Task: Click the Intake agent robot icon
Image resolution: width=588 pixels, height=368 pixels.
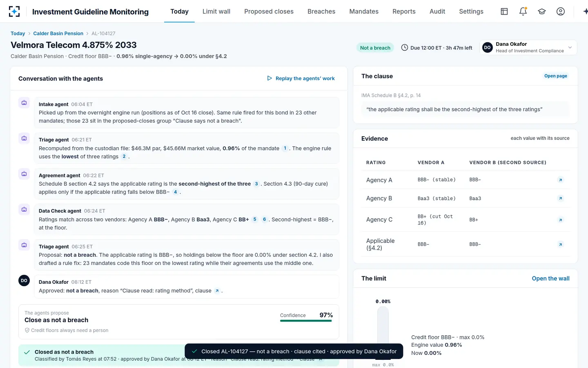Action: [x=24, y=103]
